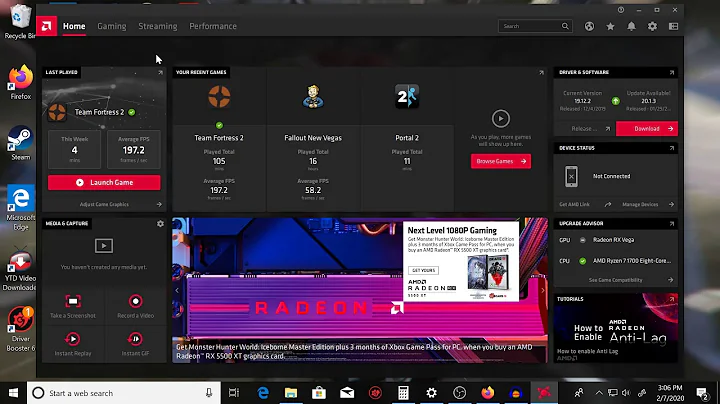Open the Manage Devices link

640,204
